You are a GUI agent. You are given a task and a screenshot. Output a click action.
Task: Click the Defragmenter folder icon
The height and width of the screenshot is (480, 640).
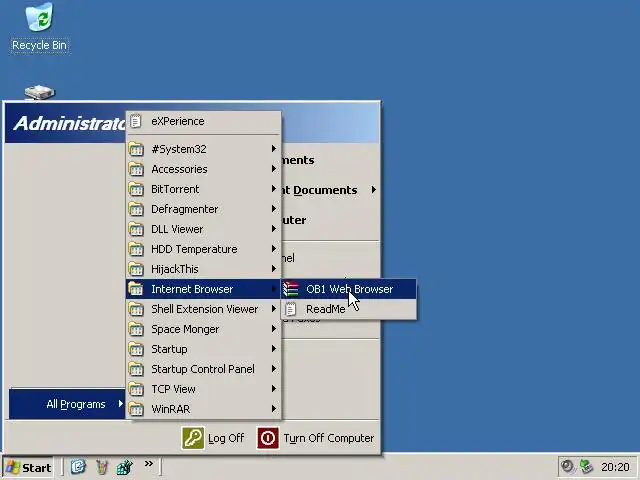pos(136,209)
